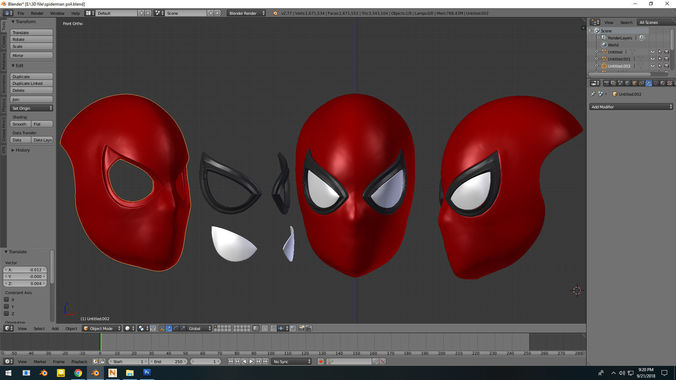
Task: Open the 3D View editor type selector
Action: (8, 328)
